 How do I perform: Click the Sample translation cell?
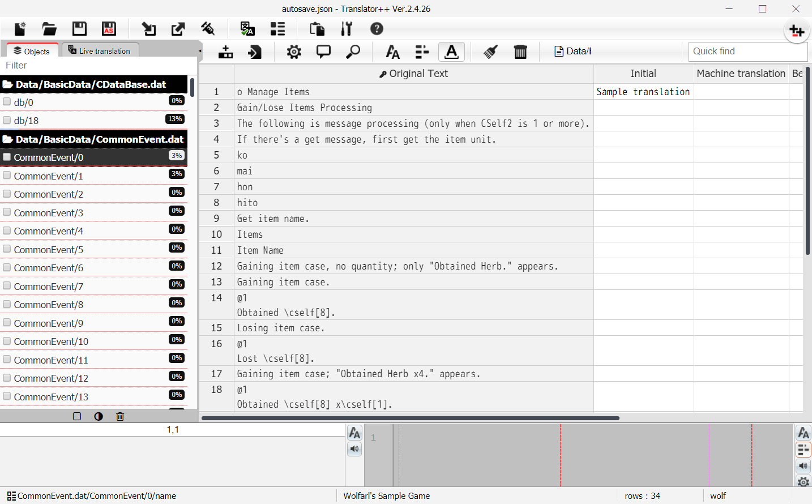643,91
